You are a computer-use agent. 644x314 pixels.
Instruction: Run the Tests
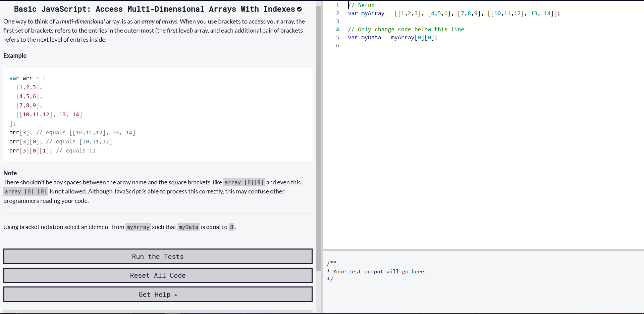[x=158, y=257]
